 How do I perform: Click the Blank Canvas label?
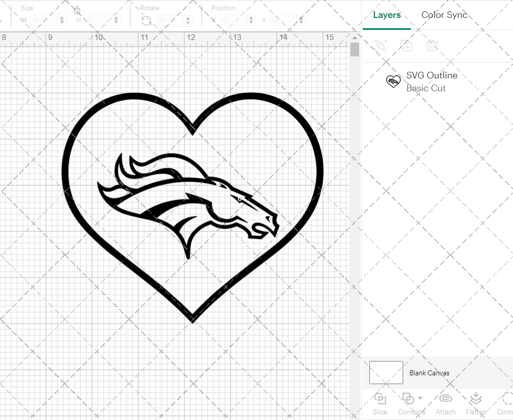(429, 373)
